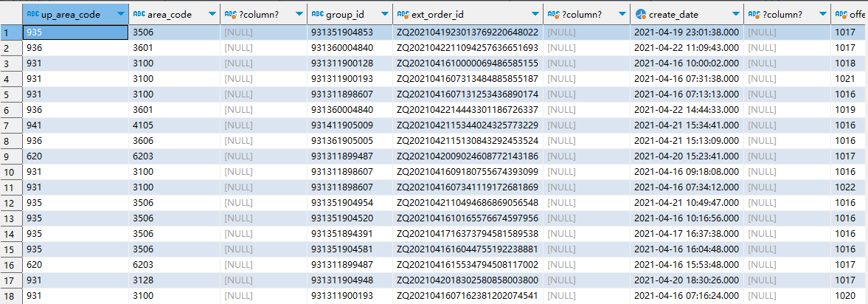This screenshot has width=868, height=304.
Task: Click order ID ZQ2021042009024608772143186
Action: pyautogui.click(x=468, y=156)
